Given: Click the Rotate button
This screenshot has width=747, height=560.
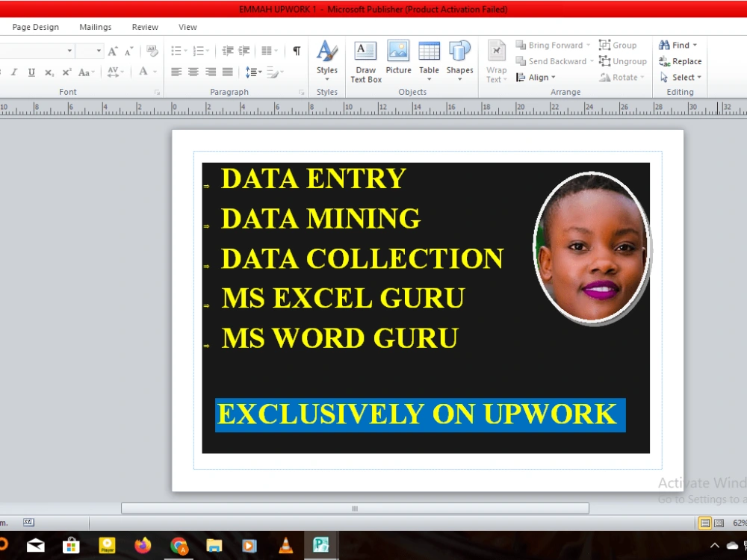Looking at the screenshot, I should pyautogui.click(x=622, y=77).
